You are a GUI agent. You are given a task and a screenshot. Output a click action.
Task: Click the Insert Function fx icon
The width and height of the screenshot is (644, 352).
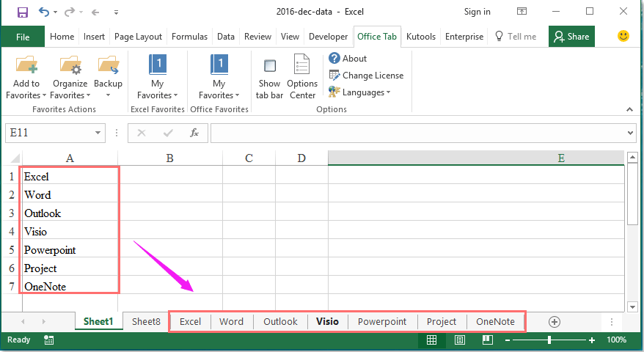[194, 133]
